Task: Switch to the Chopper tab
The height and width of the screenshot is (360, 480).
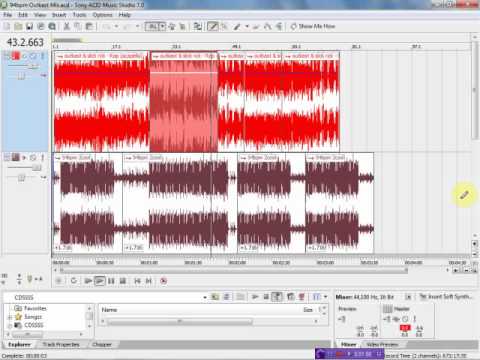Action: (x=102, y=344)
